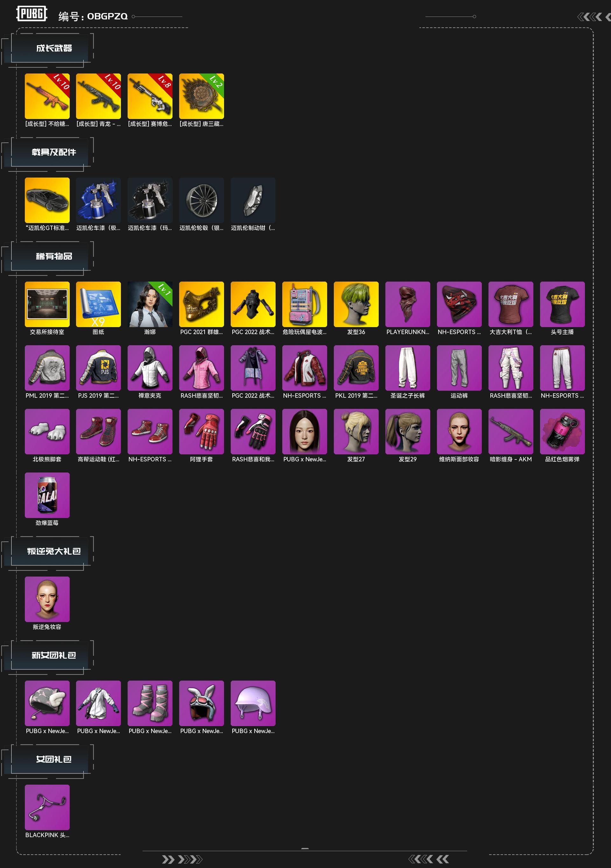This screenshot has width=611, height=868.
Task: Open the 瀚娜 character item
Action: 150,304
